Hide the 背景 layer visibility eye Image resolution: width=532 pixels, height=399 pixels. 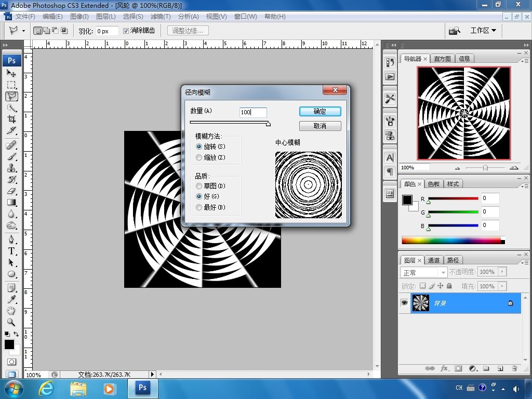pos(404,303)
